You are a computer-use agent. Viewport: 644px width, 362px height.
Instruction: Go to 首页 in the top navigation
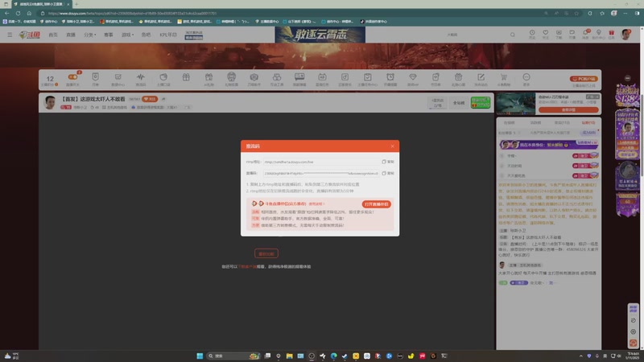(53, 35)
